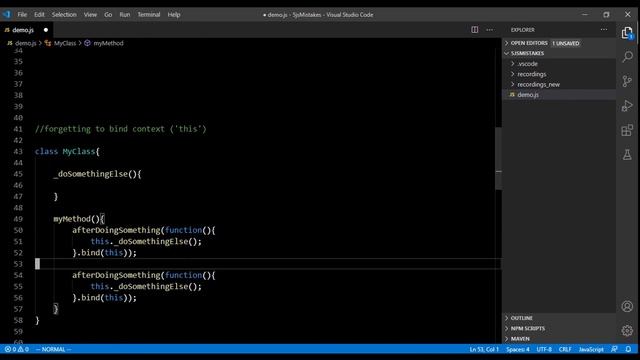Click the MyClass breadcrumb

tap(64, 43)
